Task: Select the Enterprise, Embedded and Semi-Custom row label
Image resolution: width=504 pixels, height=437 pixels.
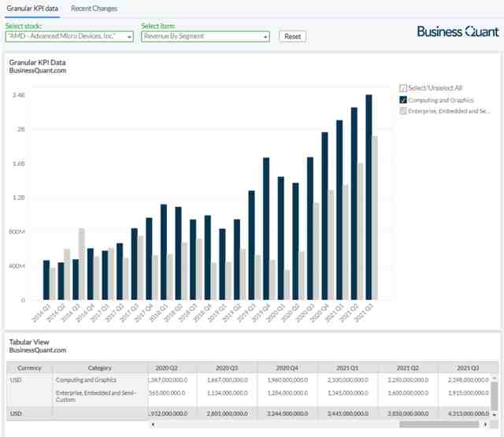Action: pos(96,396)
